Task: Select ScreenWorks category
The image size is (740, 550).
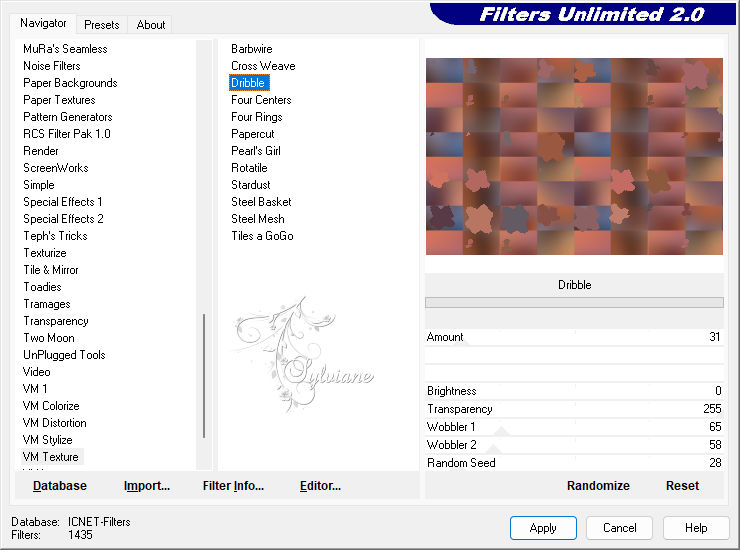Action: pyautogui.click(x=56, y=168)
